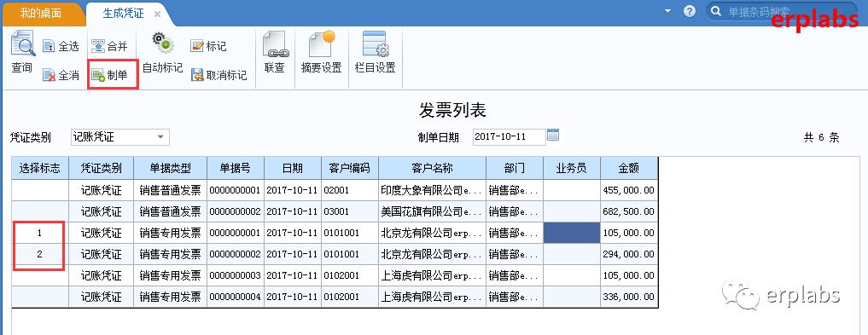
Task: Run 自动标记 auto mark
Action: point(162,53)
